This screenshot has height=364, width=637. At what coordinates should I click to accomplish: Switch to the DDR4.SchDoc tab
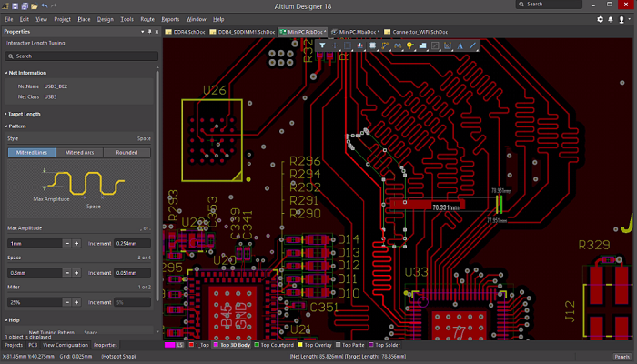[186, 32]
